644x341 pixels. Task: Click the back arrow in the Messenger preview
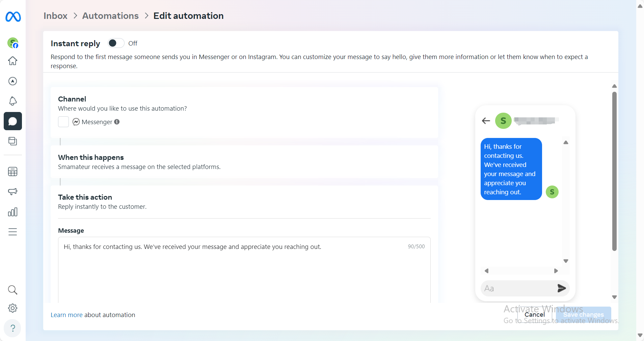point(486,121)
